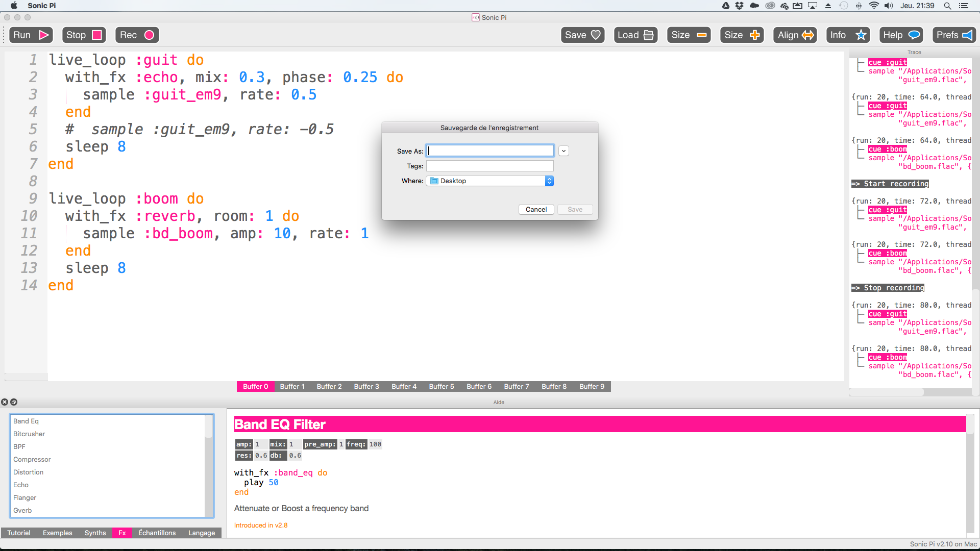Switch to Buffer 1 tab
Image resolution: width=980 pixels, height=551 pixels.
coord(292,386)
